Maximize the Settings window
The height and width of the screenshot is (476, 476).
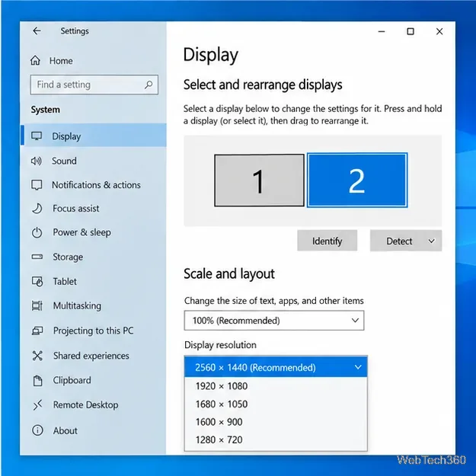(x=411, y=31)
